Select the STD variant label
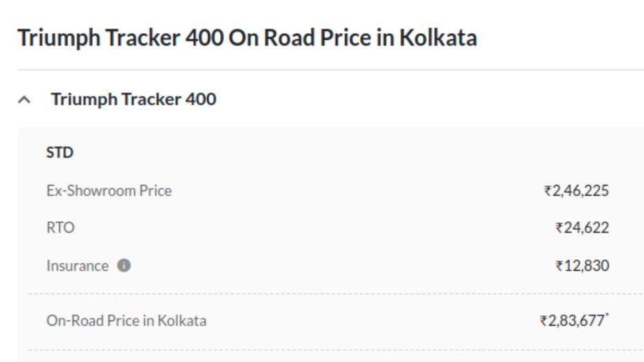Viewport: 644px width, 362px height. pos(60,153)
